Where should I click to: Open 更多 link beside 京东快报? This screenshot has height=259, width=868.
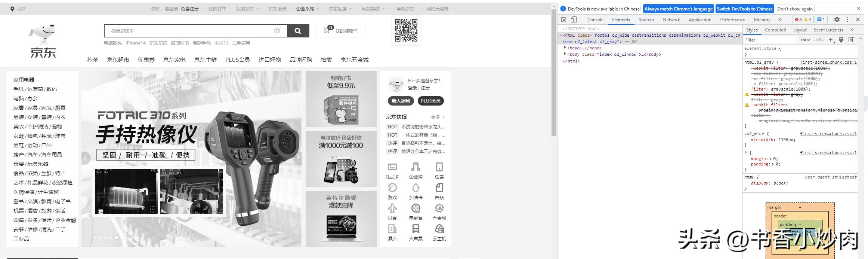click(438, 117)
